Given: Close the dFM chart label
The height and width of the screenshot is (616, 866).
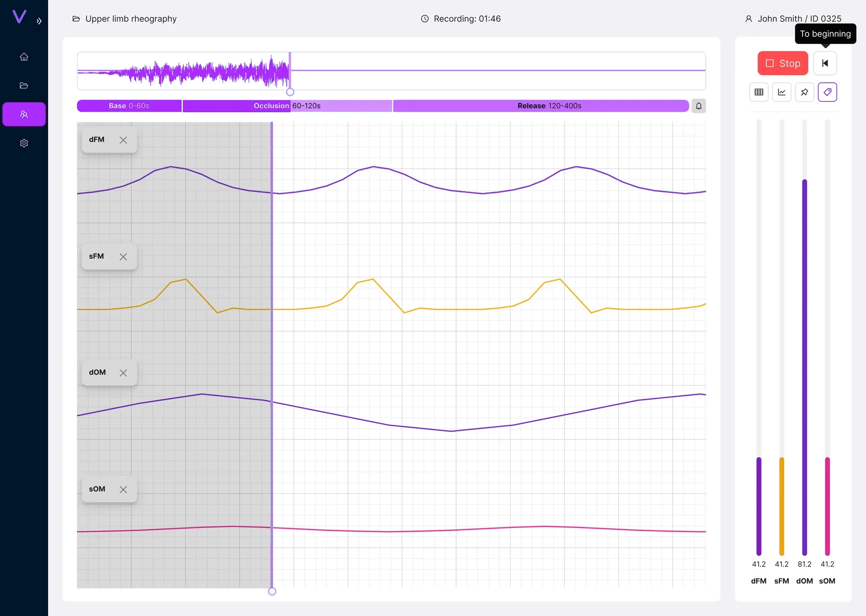Looking at the screenshot, I should 123,140.
